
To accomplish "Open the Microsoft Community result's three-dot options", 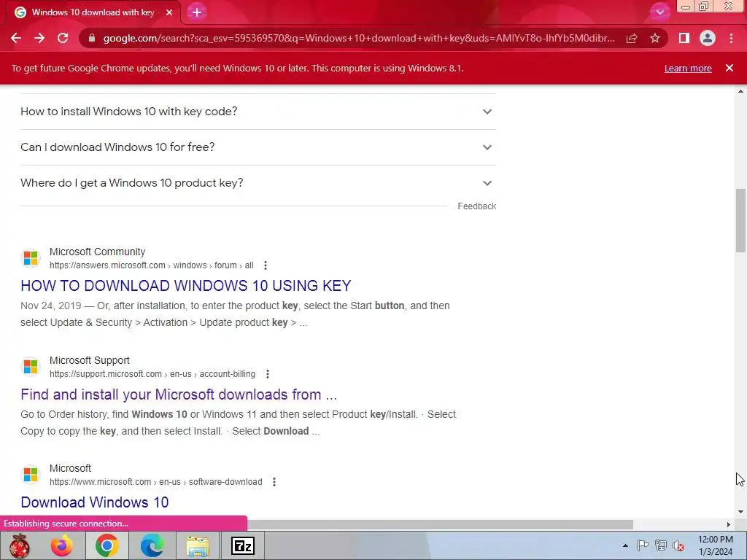I will tap(266, 265).
